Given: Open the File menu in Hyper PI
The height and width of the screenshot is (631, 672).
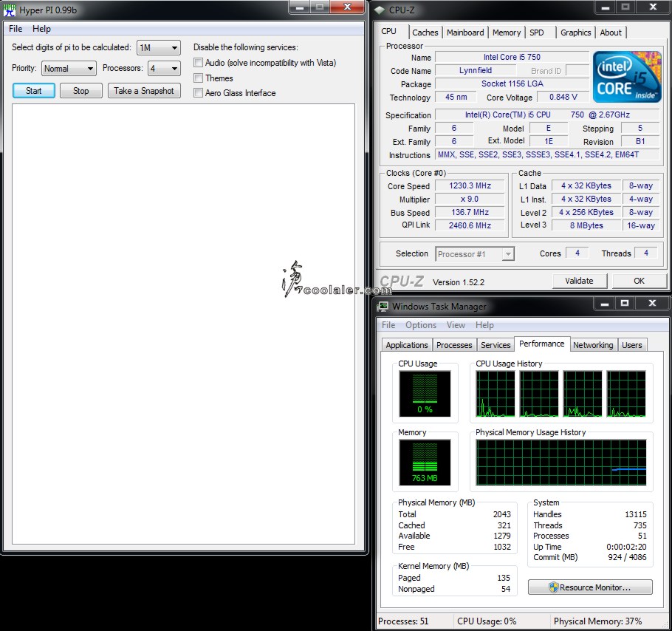Looking at the screenshot, I should click(16, 29).
